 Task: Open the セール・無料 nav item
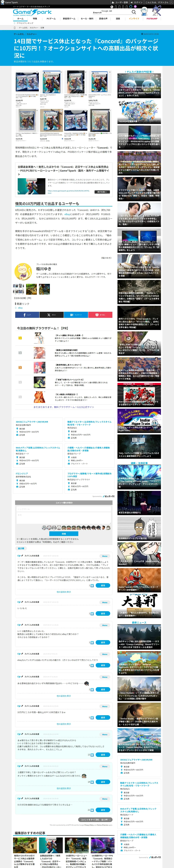(x=87, y=19)
